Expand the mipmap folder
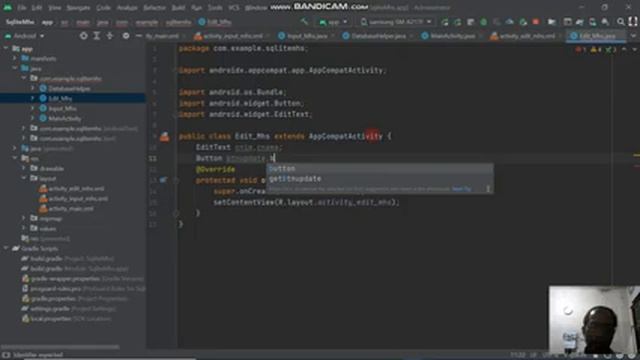 coord(24,219)
